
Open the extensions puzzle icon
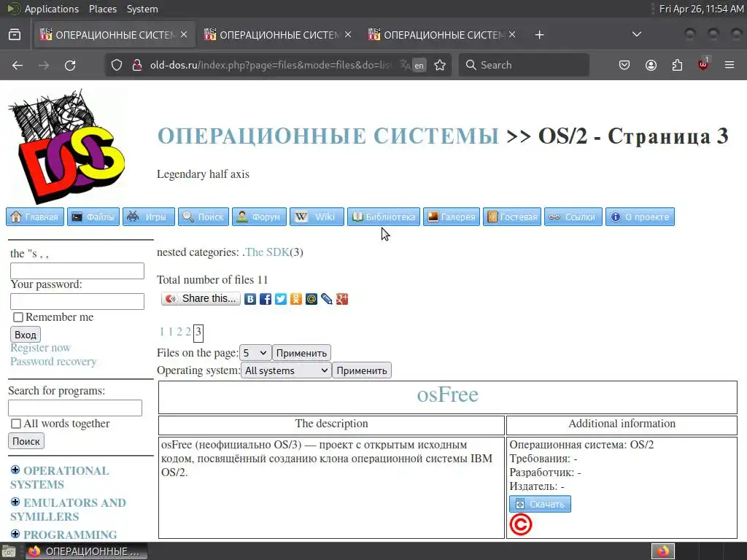[677, 65]
